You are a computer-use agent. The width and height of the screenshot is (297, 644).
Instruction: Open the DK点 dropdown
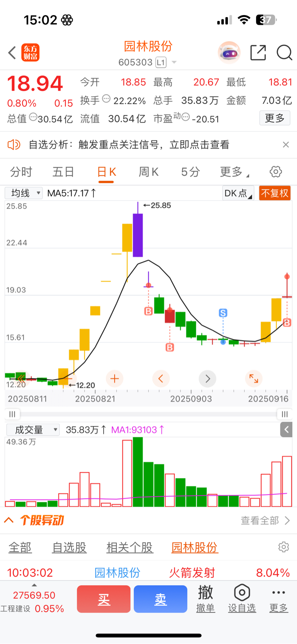click(x=238, y=193)
